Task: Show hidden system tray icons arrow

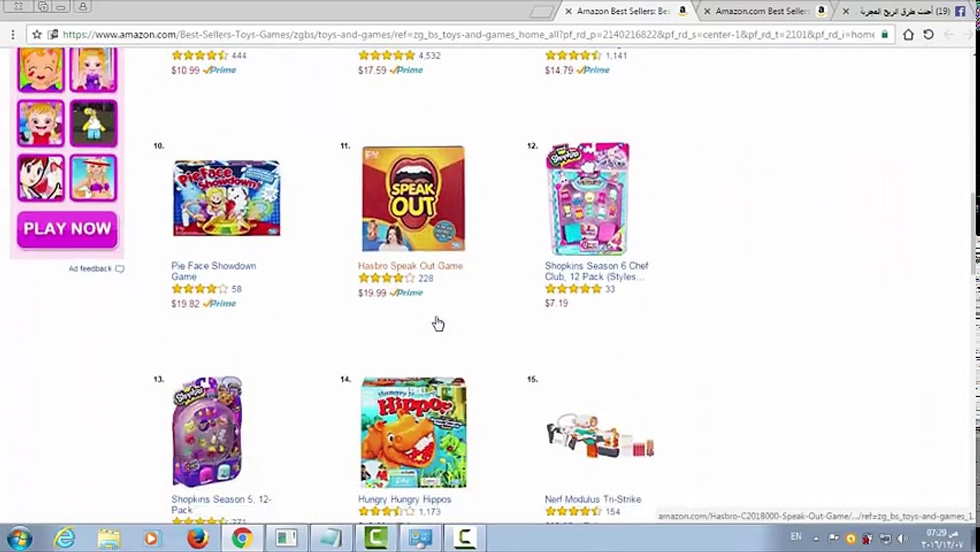Action: [816, 539]
